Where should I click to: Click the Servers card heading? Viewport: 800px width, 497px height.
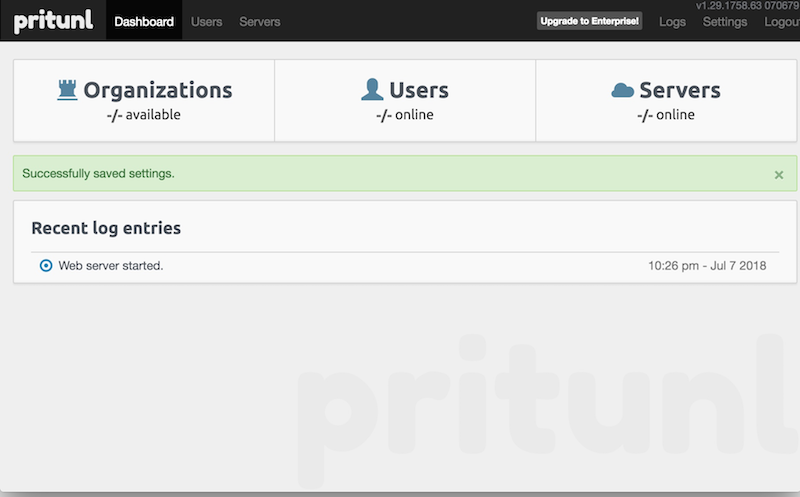(680, 90)
